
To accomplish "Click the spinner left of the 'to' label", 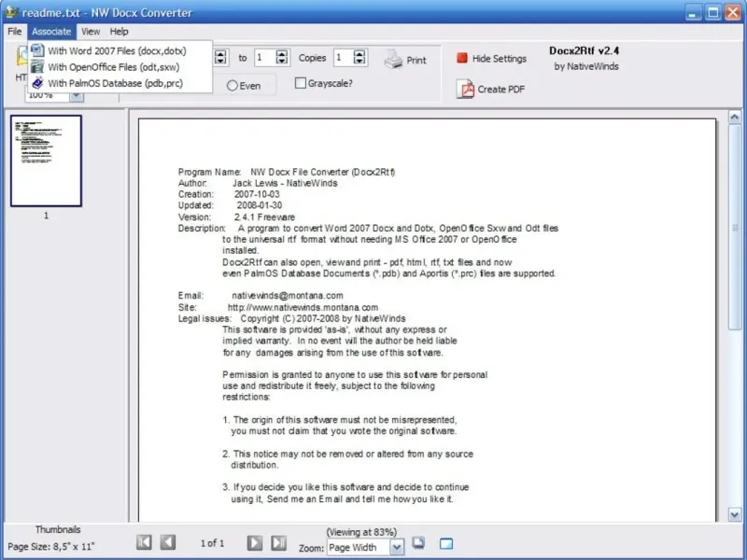I will coord(220,58).
